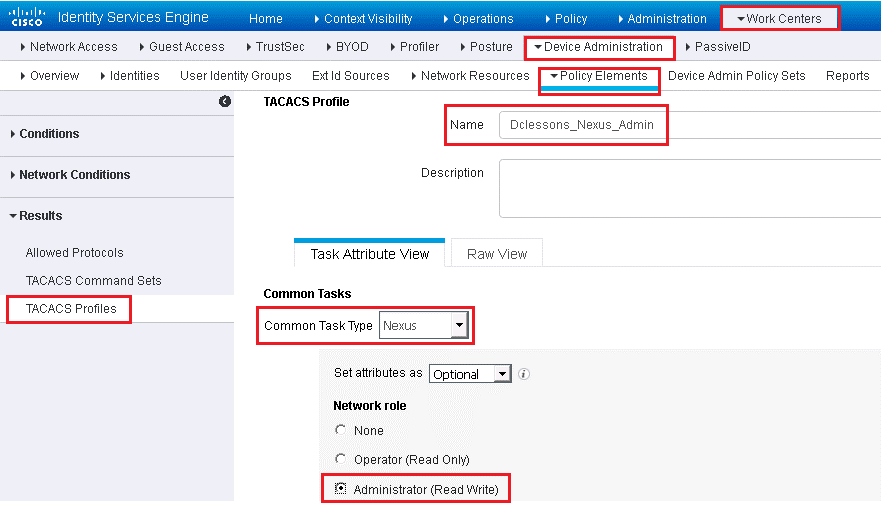Collapse Results section in sidebar
887x511 pixels.
[36, 216]
